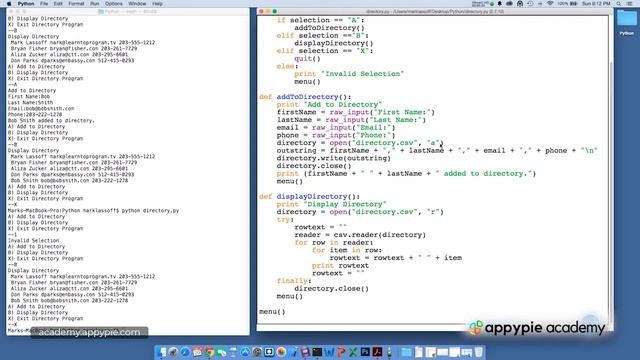Screen dimensions: 640x360
Task: Open Notification Center list icon
Action: tap(629, 4)
